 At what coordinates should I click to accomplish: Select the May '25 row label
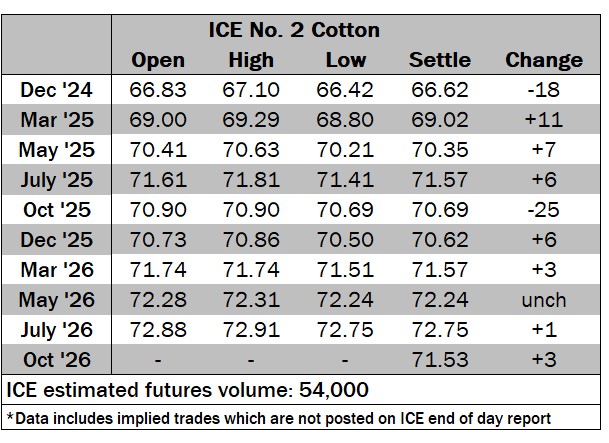[x=57, y=151]
